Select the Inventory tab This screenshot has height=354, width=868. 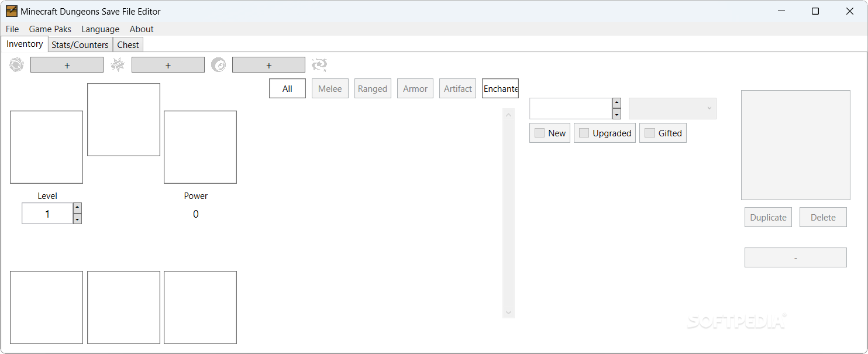[x=25, y=44]
